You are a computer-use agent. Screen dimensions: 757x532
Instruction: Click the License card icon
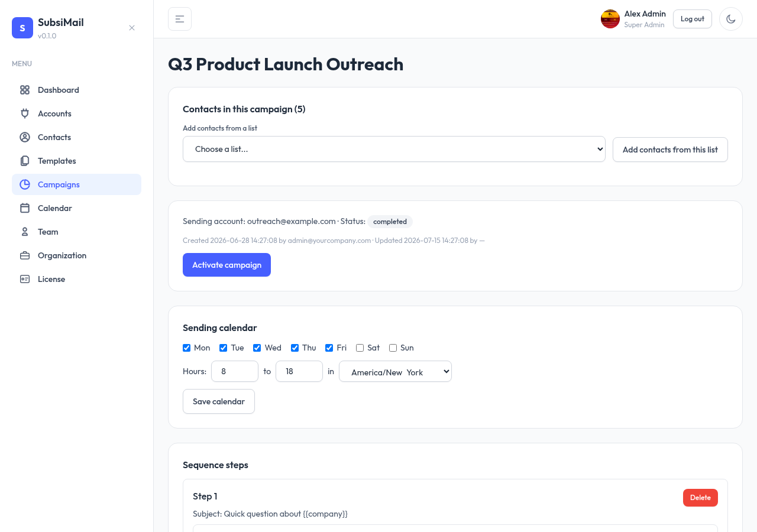25,279
